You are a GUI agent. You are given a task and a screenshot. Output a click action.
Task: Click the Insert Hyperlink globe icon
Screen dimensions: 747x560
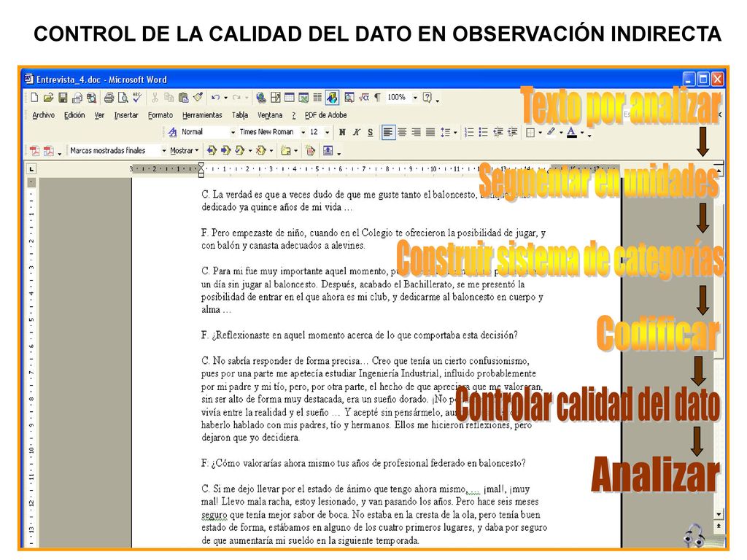[x=260, y=98]
